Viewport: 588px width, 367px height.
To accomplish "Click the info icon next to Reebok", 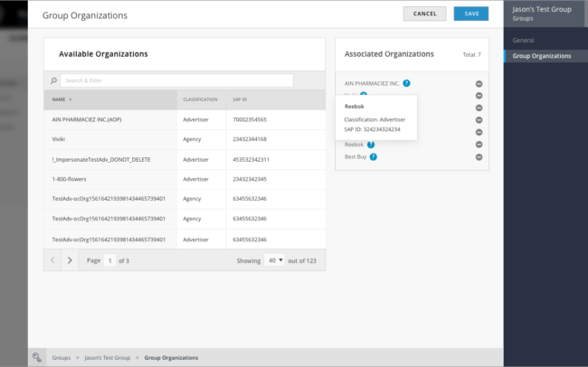I will point(371,145).
